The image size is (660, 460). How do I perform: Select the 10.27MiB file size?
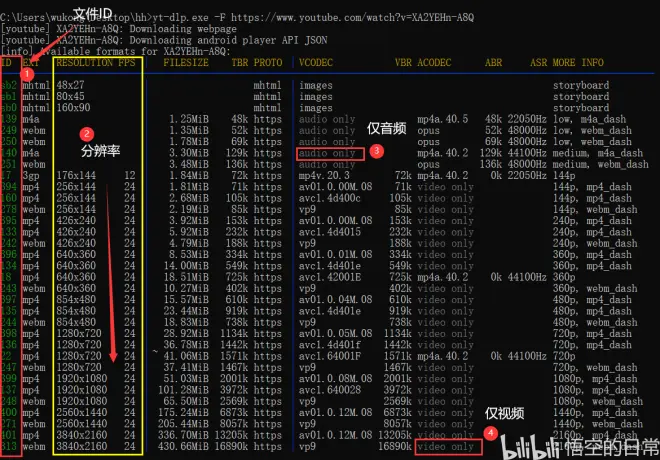pos(186,289)
